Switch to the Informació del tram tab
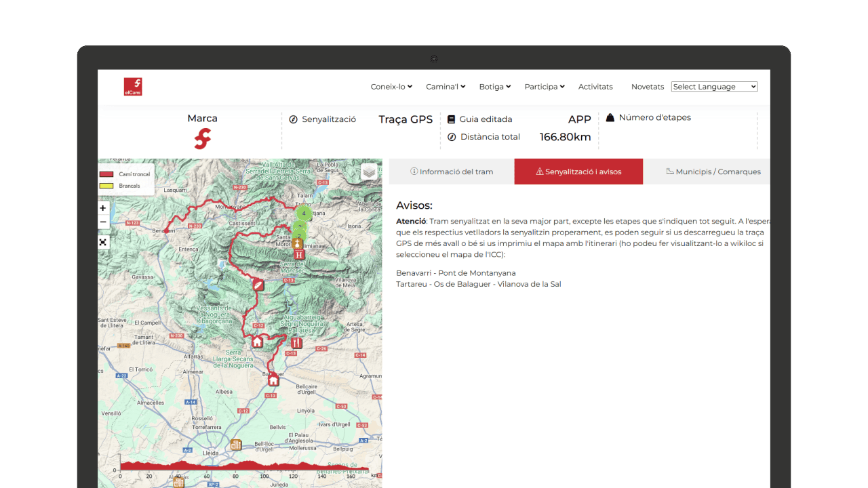This screenshot has height=488, width=868. coord(452,171)
